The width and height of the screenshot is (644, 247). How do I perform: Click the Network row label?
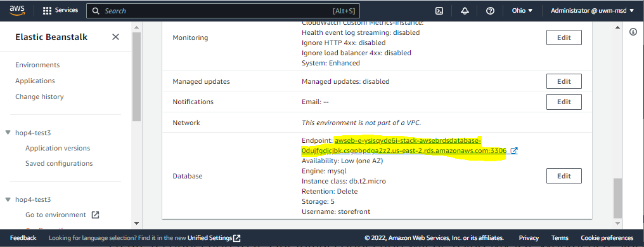pyautogui.click(x=186, y=123)
